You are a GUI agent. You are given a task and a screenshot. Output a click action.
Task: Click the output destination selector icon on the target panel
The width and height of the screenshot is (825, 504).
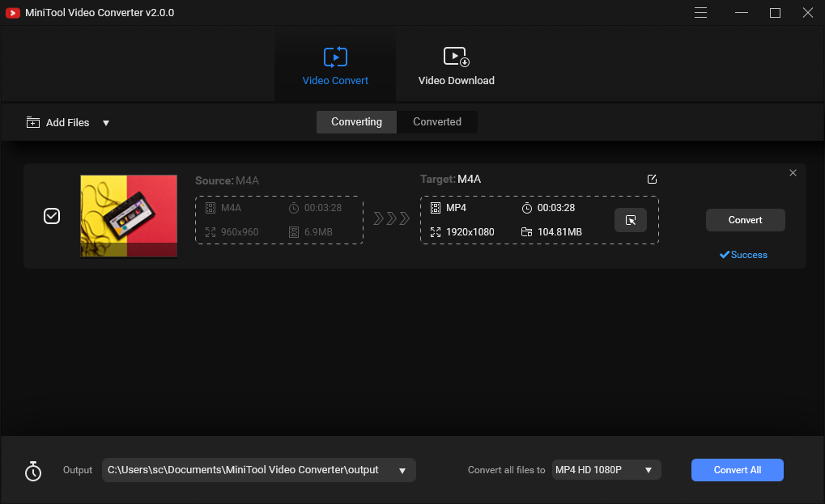[630, 219]
